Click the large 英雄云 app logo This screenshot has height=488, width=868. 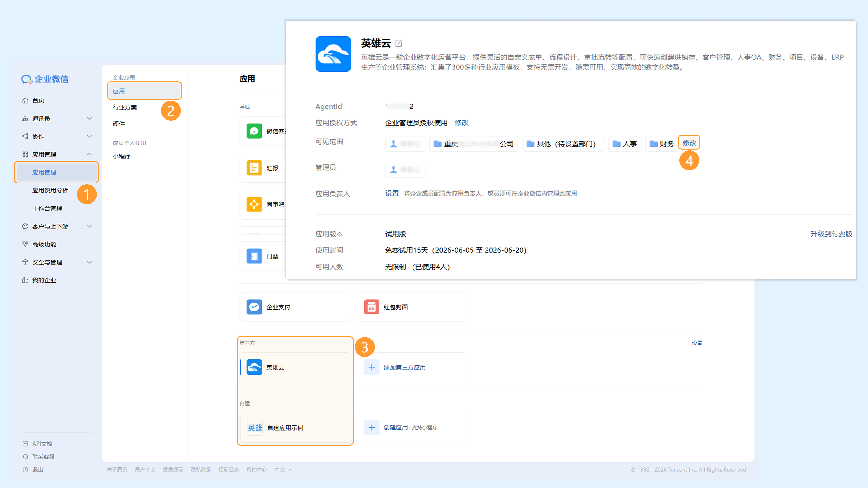coord(333,54)
